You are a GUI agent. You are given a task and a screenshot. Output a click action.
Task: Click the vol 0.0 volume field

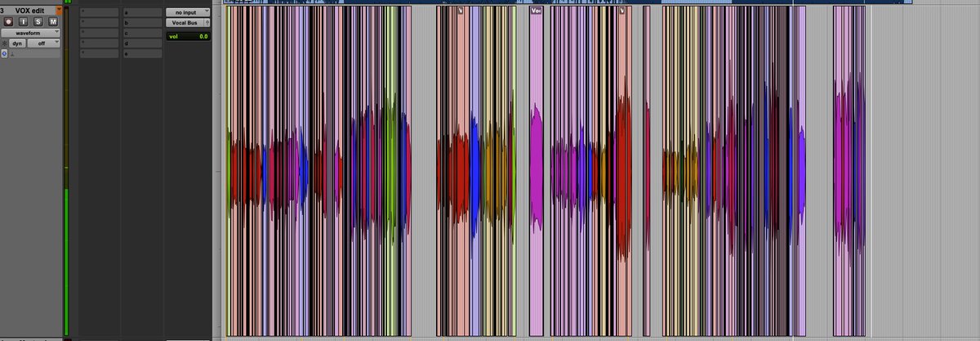click(x=188, y=37)
